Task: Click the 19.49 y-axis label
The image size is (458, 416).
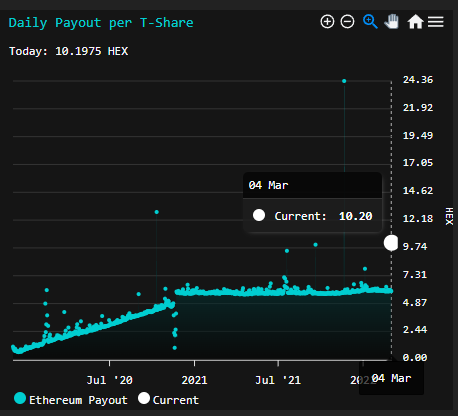Action: (418, 136)
